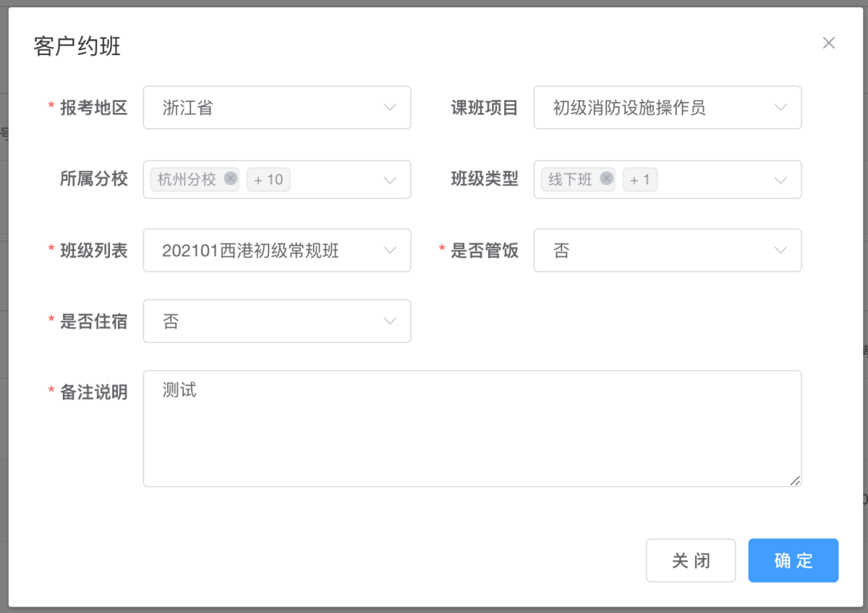Click the 202101西港初级常规班 class field
The width and height of the screenshot is (868, 613).
pyautogui.click(x=263, y=251)
